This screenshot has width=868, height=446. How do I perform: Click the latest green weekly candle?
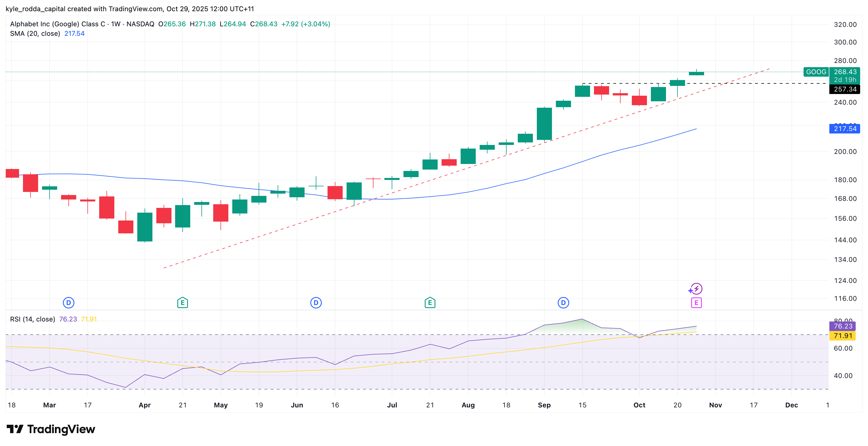(696, 73)
